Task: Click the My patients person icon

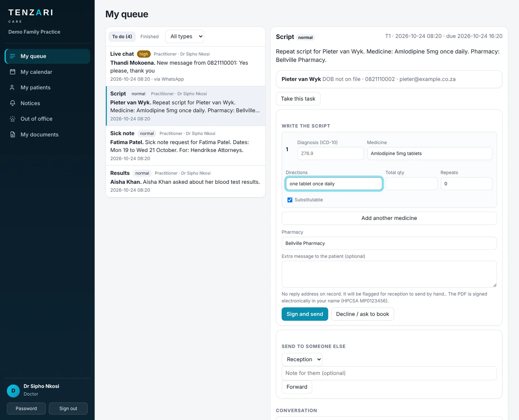Action: (12, 87)
